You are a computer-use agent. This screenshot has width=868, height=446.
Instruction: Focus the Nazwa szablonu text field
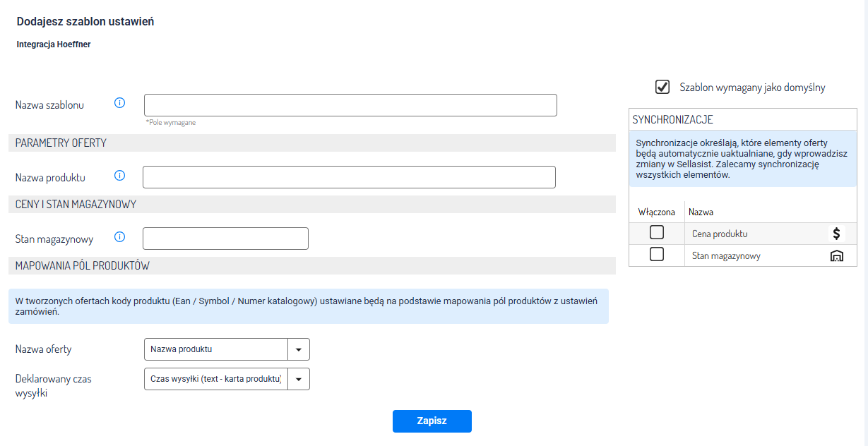pyautogui.click(x=350, y=105)
